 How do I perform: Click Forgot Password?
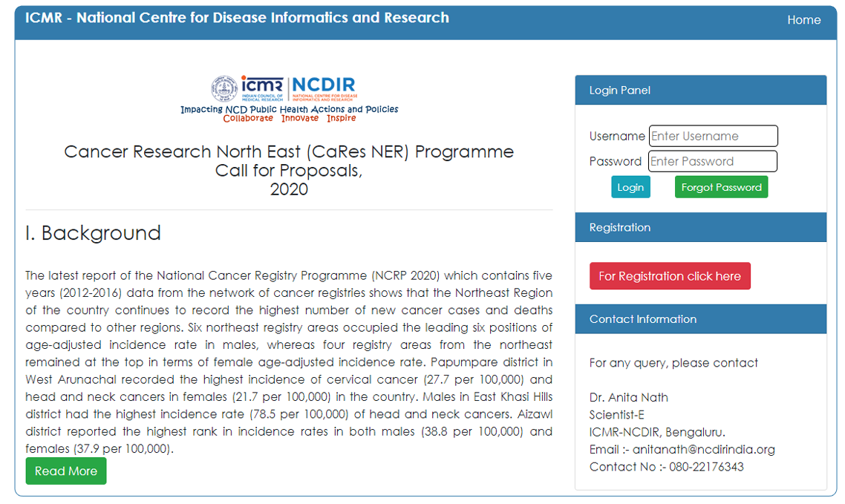pos(721,186)
